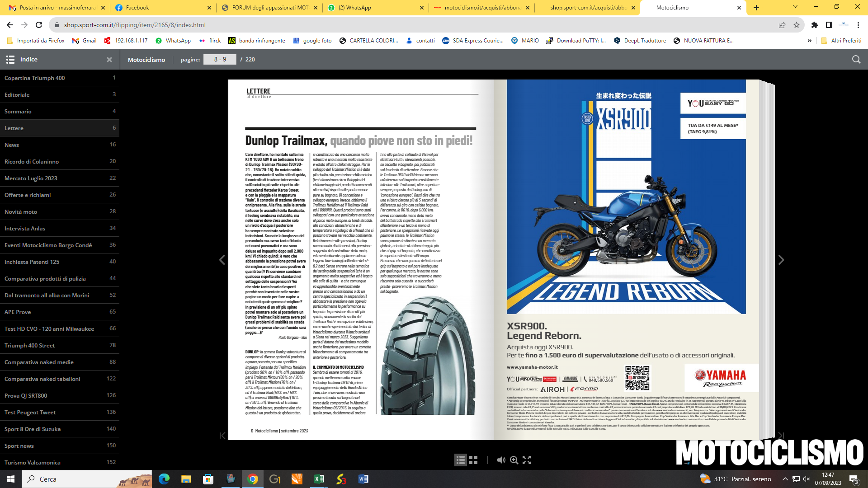This screenshot has height=488, width=868.
Task: Open Prova QJ SRT800 entry
Action: [x=60, y=395]
